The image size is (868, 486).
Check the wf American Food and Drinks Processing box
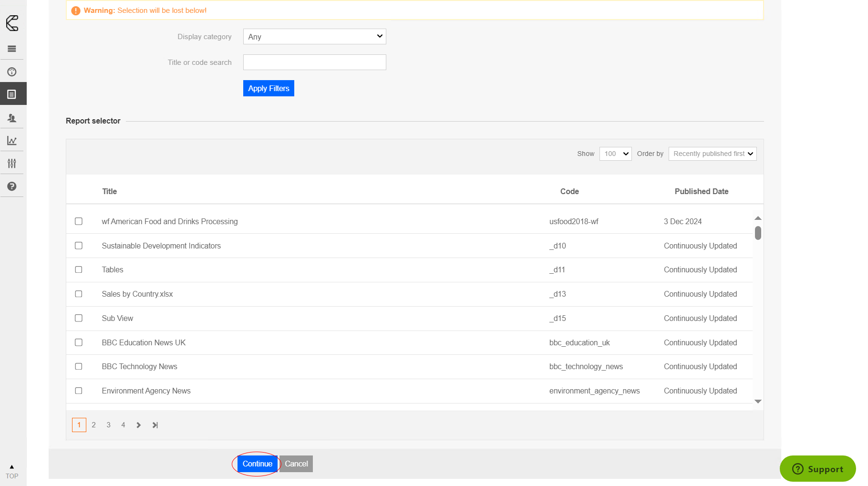click(x=79, y=221)
